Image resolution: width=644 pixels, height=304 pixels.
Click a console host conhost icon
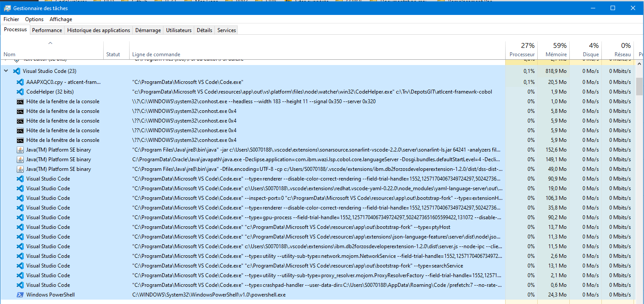(20, 101)
